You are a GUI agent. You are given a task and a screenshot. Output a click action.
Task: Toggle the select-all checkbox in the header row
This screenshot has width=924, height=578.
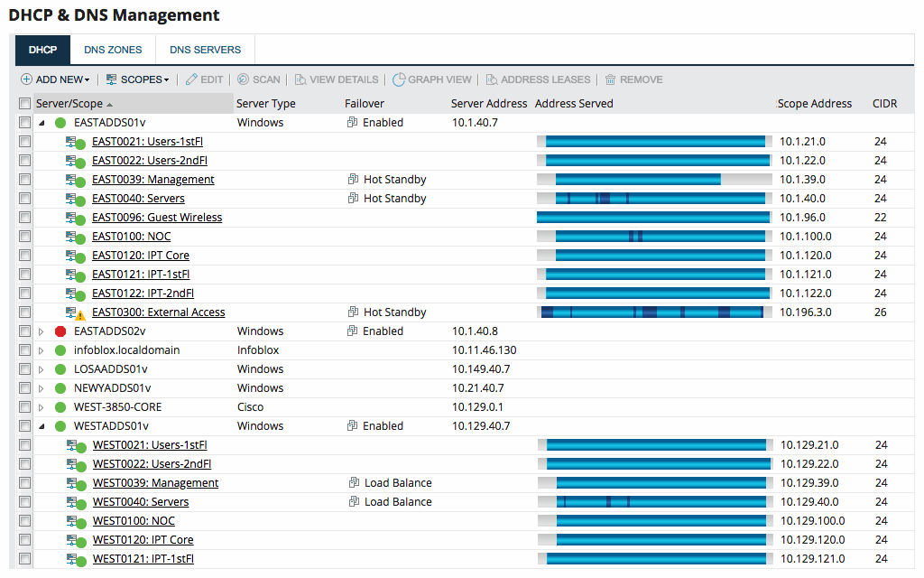pos(24,103)
